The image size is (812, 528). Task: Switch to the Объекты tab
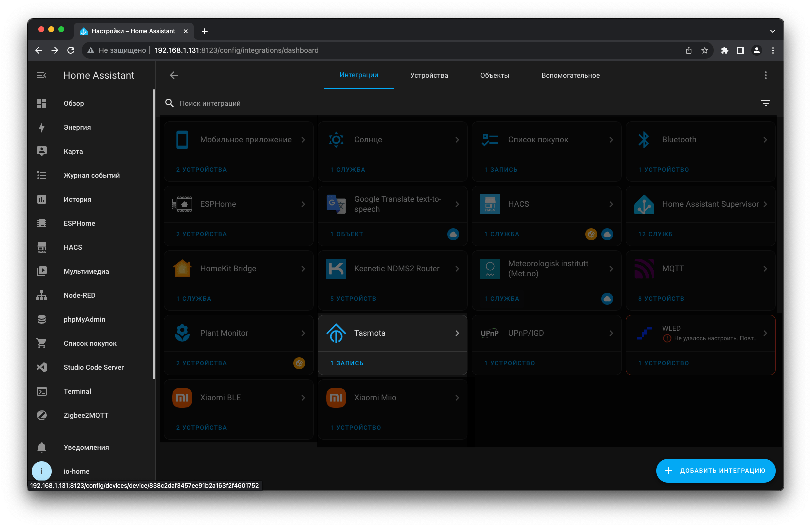(x=494, y=75)
